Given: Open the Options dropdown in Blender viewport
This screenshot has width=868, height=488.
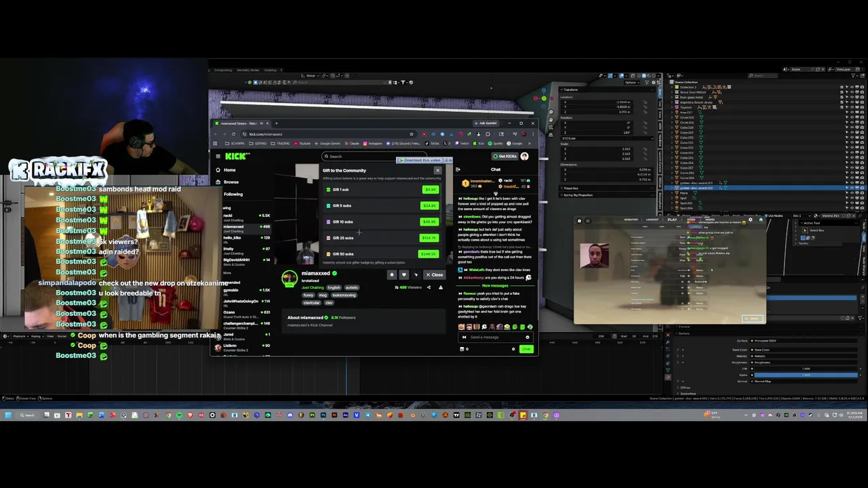Looking at the screenshot, I should click(x=632, y=82).
